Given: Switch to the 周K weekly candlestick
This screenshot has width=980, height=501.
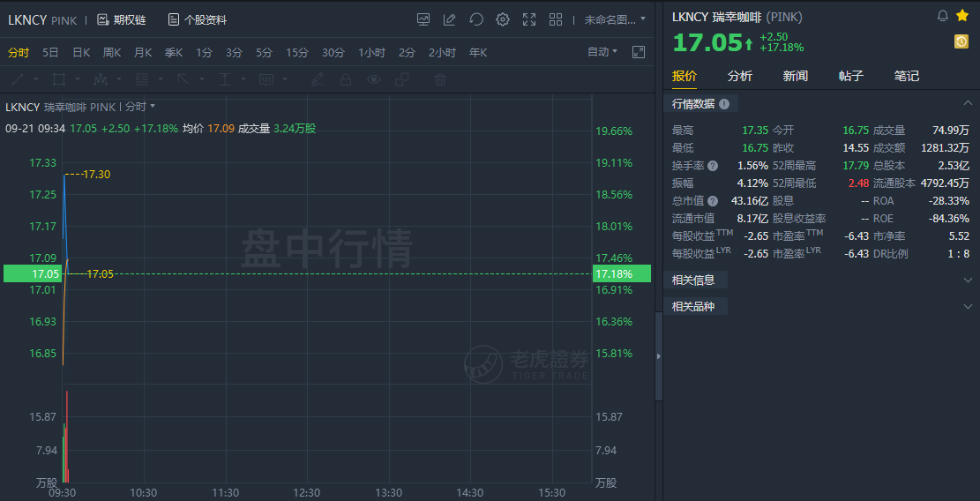Looking at the screenshot, I should [112, 52].
